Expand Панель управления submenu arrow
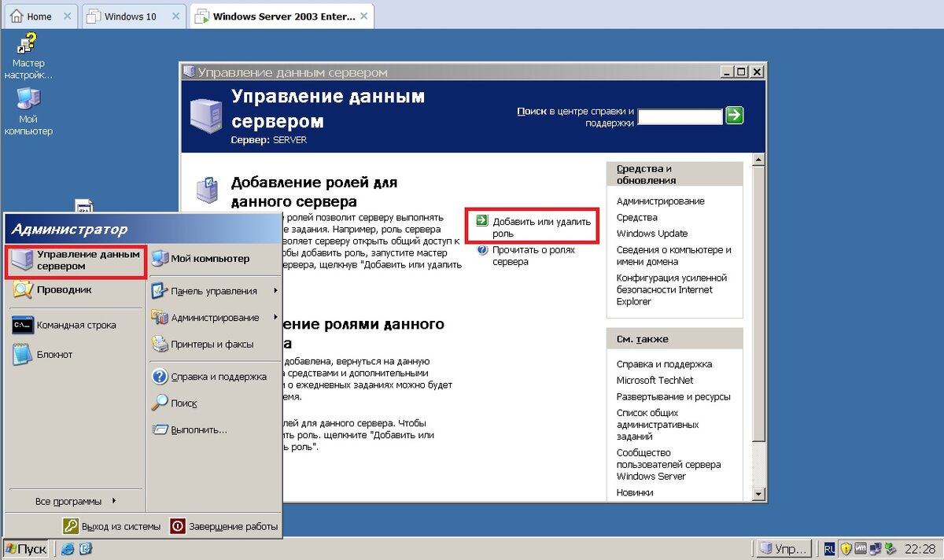Image resolution: width=944 pixels, height=560 pixels. pyautogui.click(x=276, y=291)
